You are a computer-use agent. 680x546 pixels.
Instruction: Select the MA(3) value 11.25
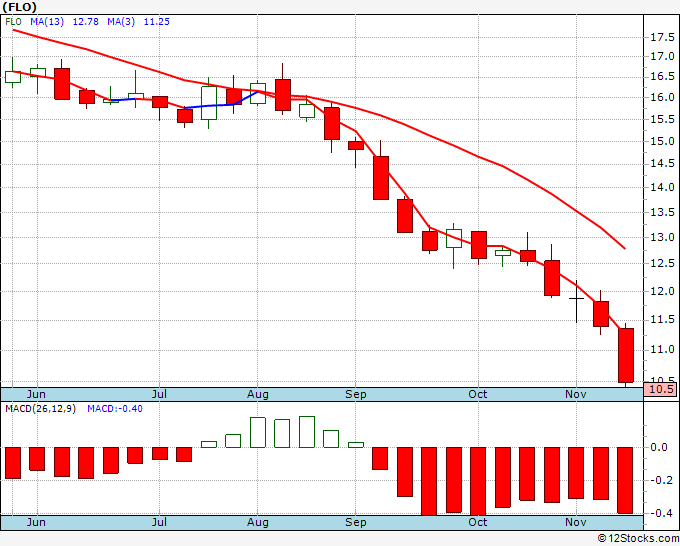coord(157,22)
